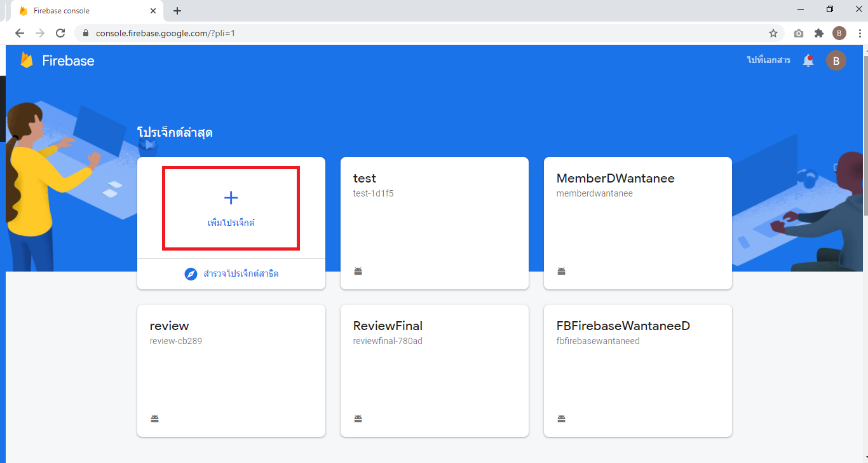
Task: Click project ID reviewfinal-780ad
Action: pyautogui.click(x=388, y=341)
